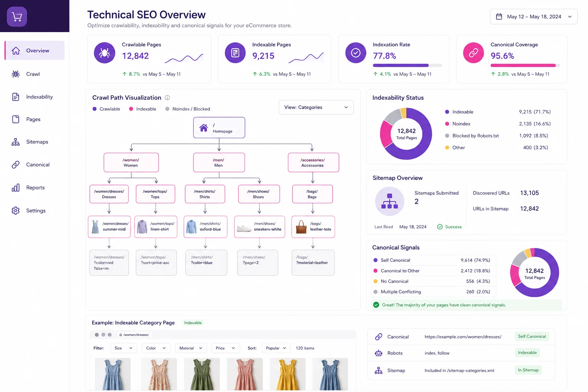The height and width of the screenshot is (392, 588).
Task: Open the May 12 – May 18 date dropdown
Action: (x=534, y=16)
